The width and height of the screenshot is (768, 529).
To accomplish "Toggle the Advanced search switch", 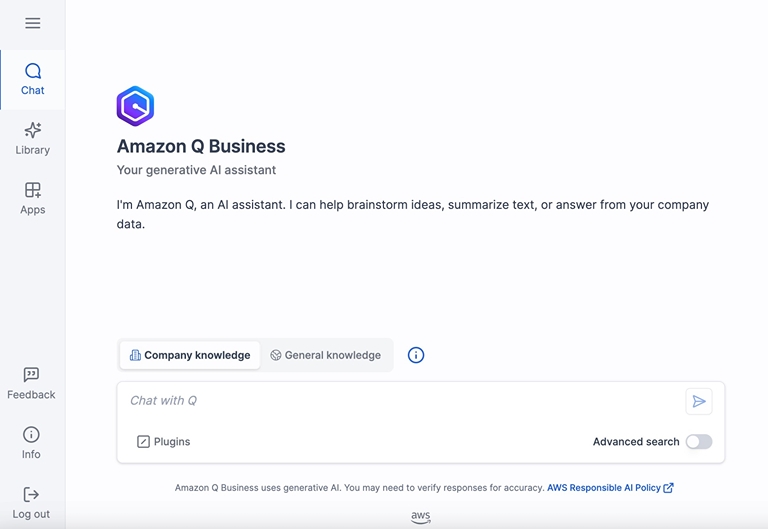I will point(699,442).
